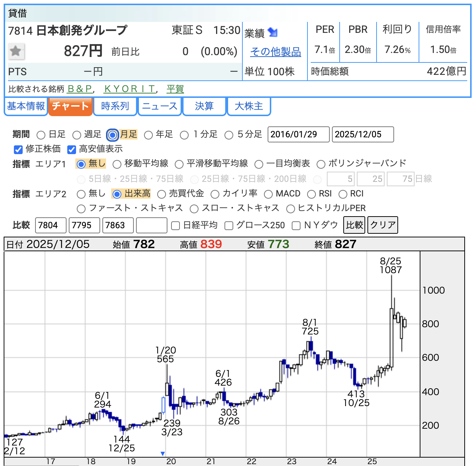Open the KYORIT comparison stock link
476x466 pixels.
click(x=129, y=89)
